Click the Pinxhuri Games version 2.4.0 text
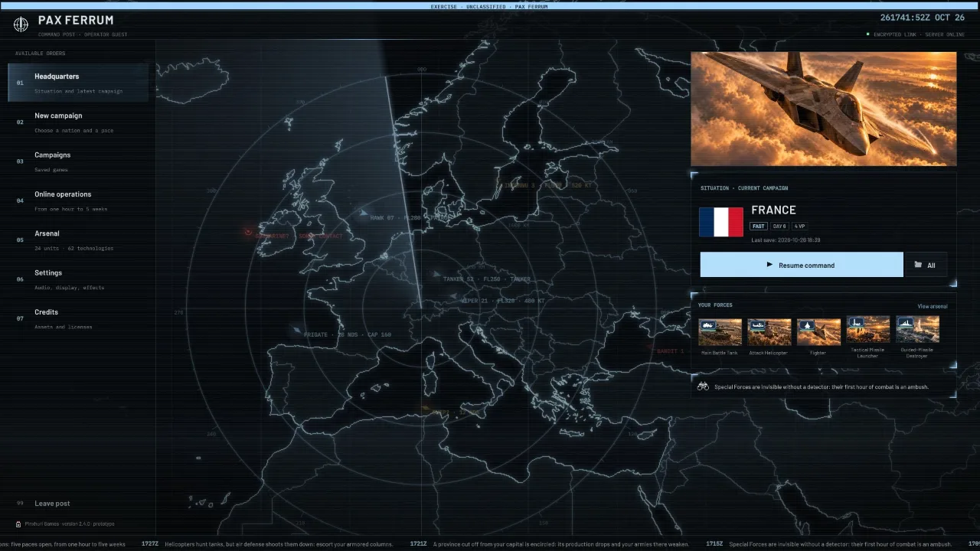980x551 pixels. click(70, 524)
